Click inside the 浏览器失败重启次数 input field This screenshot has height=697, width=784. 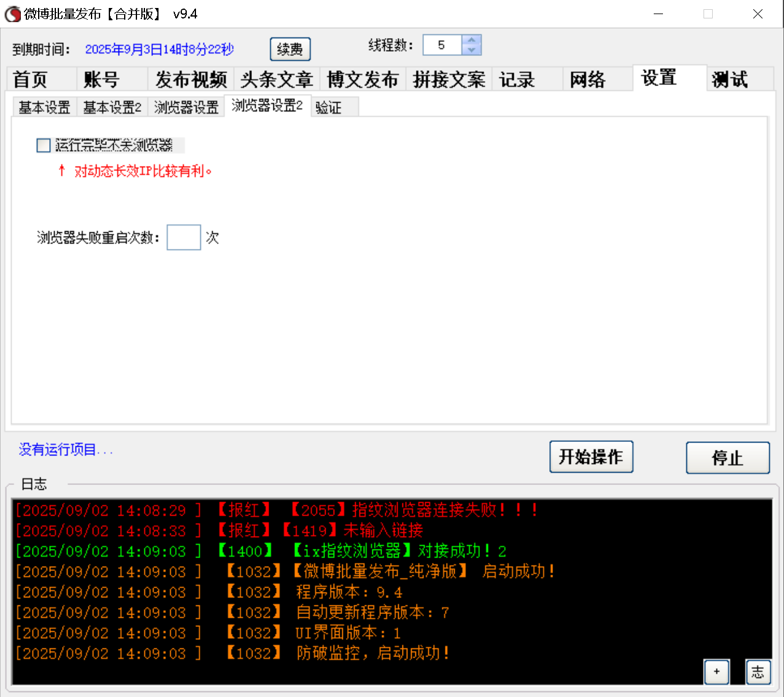coord(183,237)
